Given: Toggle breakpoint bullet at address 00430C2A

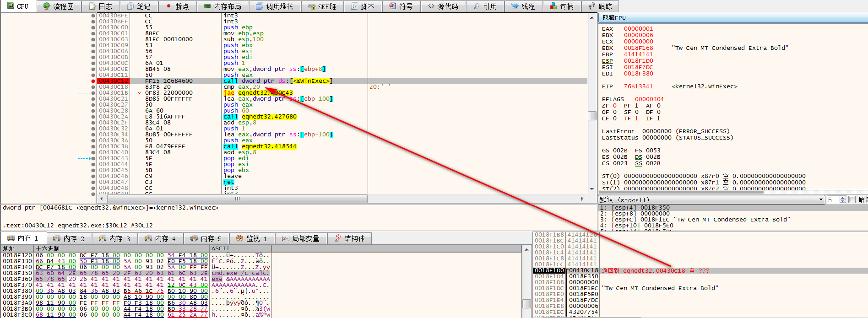Looking at the screenshot, I should point(93,117).
